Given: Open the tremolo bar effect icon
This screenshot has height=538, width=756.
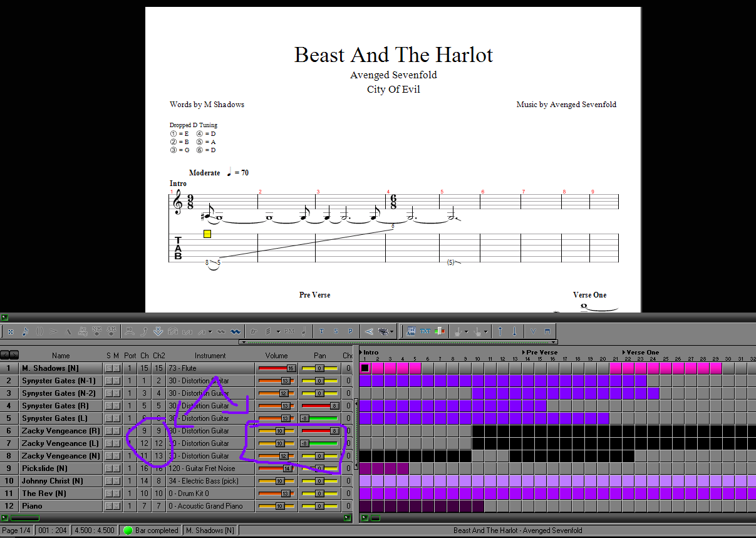Looking at the screenshot, I should pyautogui.click(x=158, y=331).
